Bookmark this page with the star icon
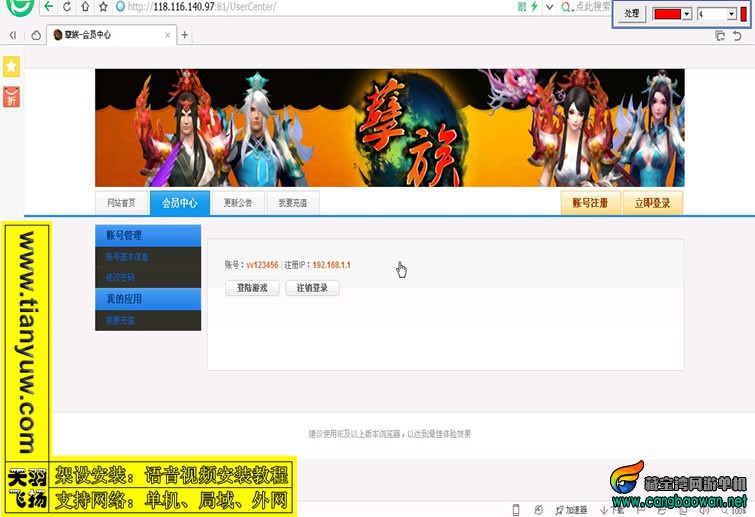The height and width of the screenshot is (517, 755). point(103,7)
